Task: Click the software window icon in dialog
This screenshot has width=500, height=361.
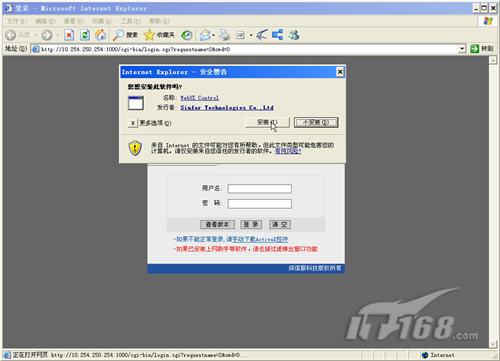Action: 136,103
